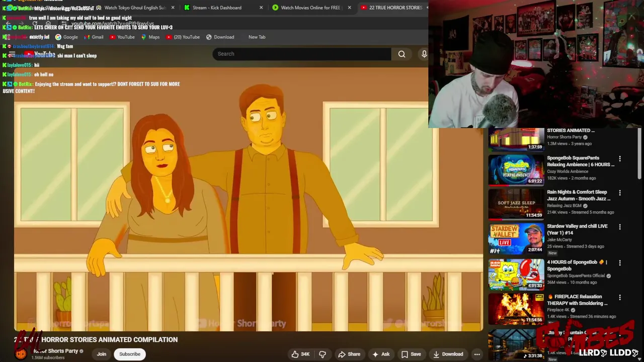Select the 22 TRUE HORROR STORIES tab
Viewport: 644px width, 362px height.
click(395, 8)
